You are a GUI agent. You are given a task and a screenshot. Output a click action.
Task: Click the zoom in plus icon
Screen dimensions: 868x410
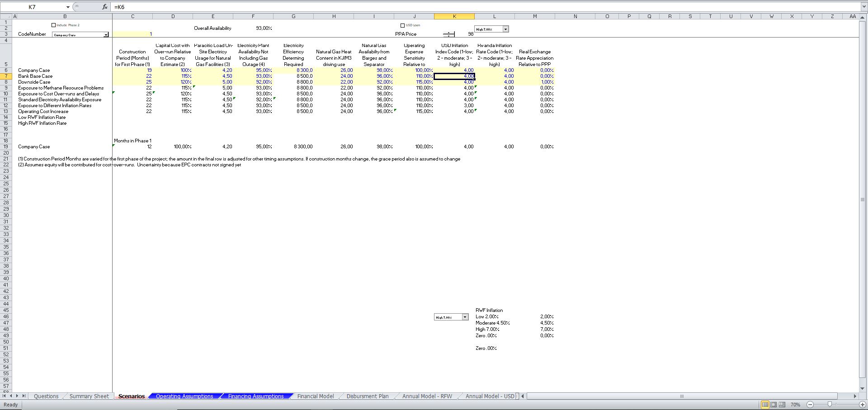point(863,405)
